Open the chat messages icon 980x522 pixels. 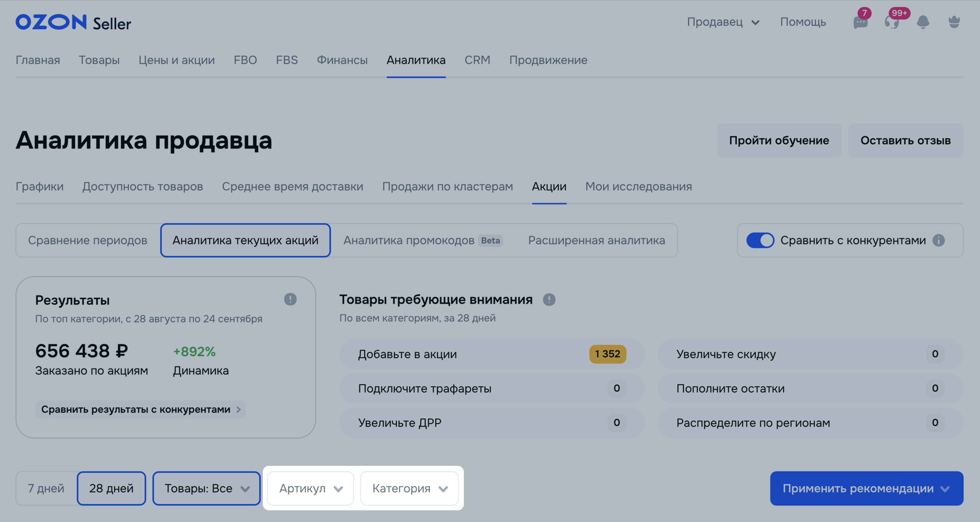coord(860,22)
